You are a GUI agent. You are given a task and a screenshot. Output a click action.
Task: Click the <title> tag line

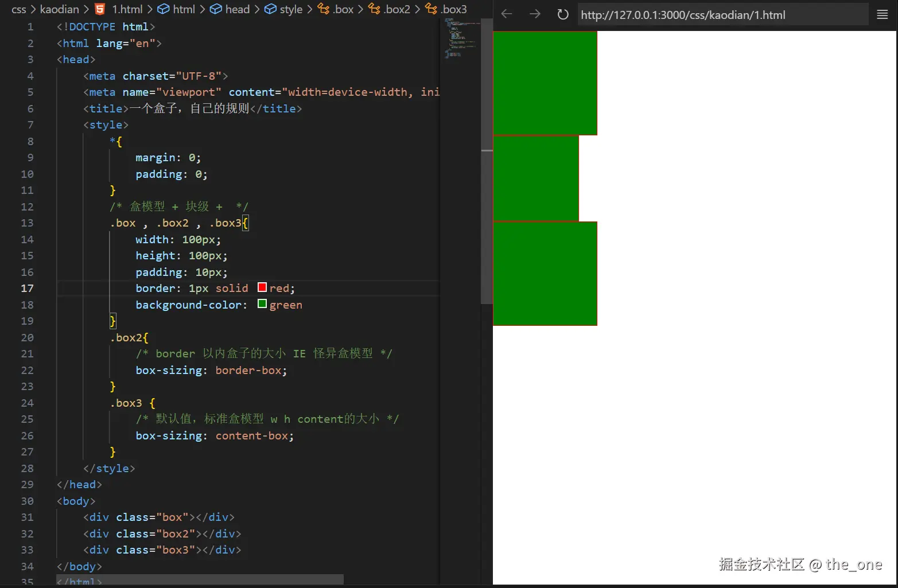[x=192, y=108]
